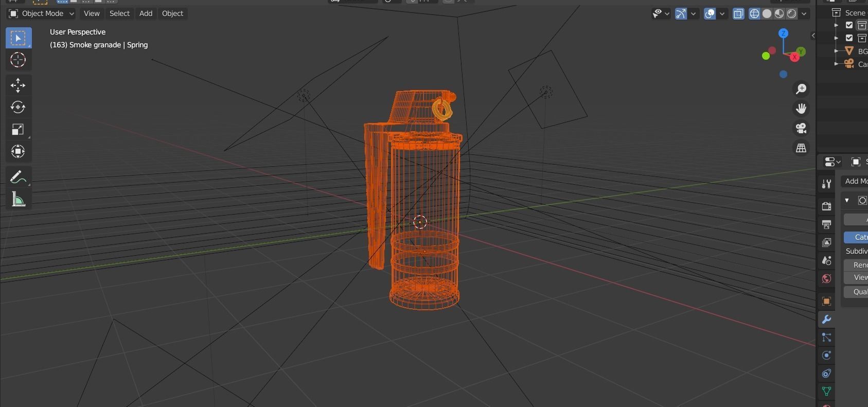Open the World properties globe tab

coord(826,278)
